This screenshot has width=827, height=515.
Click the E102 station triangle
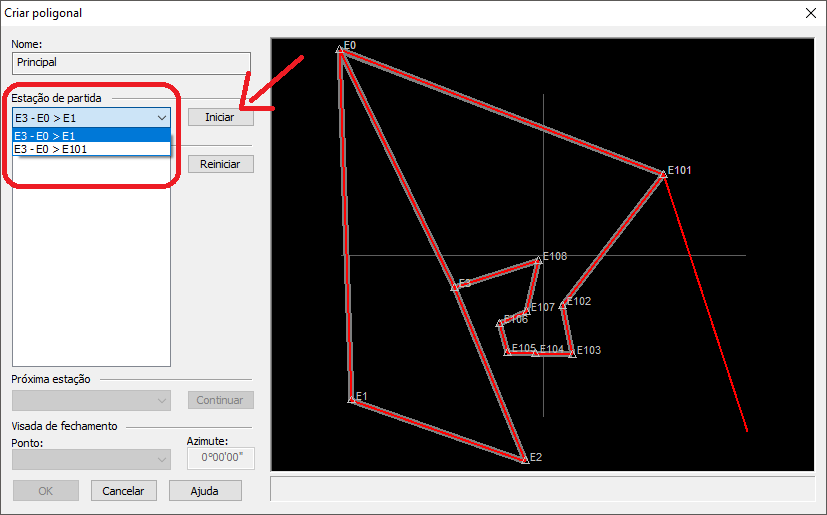(563, 305)
